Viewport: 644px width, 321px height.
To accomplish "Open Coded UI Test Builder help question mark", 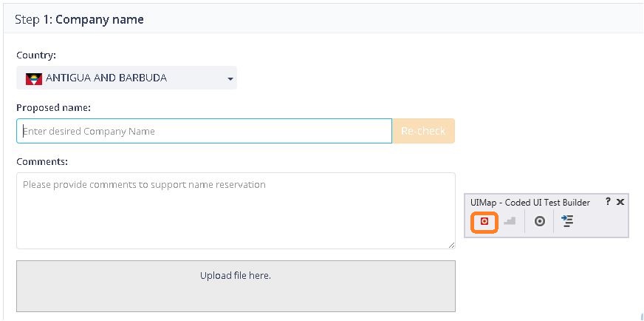I will 608,202.
